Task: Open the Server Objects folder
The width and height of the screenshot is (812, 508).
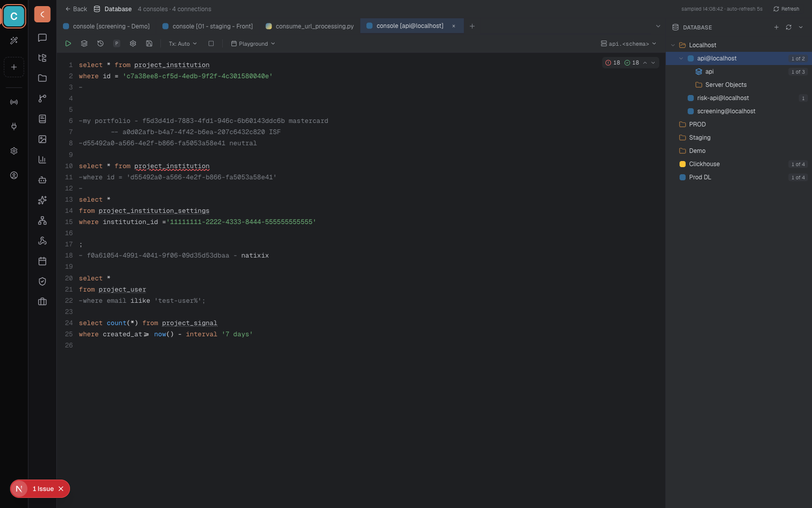Action: click(x=739, y=85)
